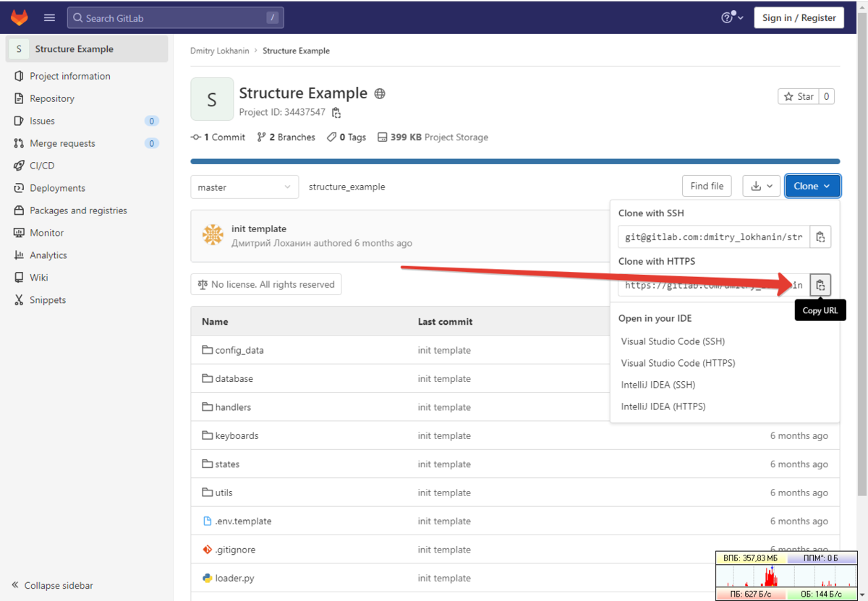Click the Copy URL clipboard icon for HTTPS
Image resolution: width=868 pixels, height=601 pixels.
coord(820,285)
